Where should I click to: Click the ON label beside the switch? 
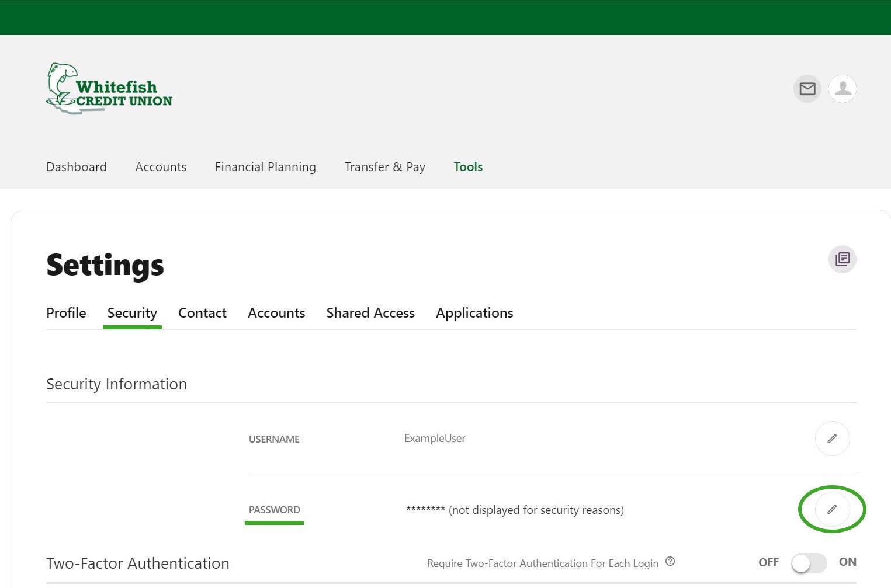pos(848,562)
